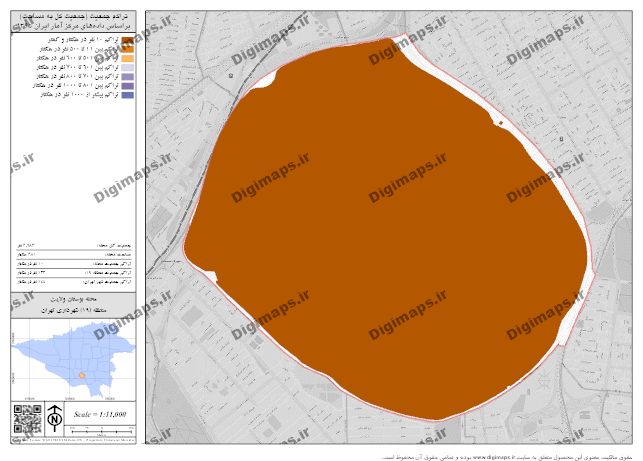
Task: Click the 'محله بوستان ولایت' neighborhood name
Action: (73, 299)
